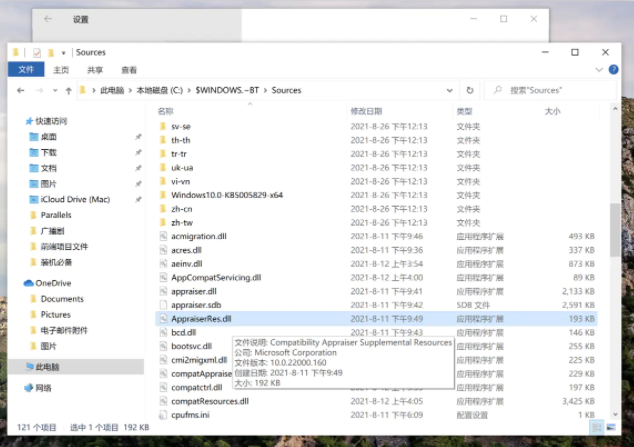Switch to the 查看 ribbon tab
634x447 pixels.
tap(129, 70)
